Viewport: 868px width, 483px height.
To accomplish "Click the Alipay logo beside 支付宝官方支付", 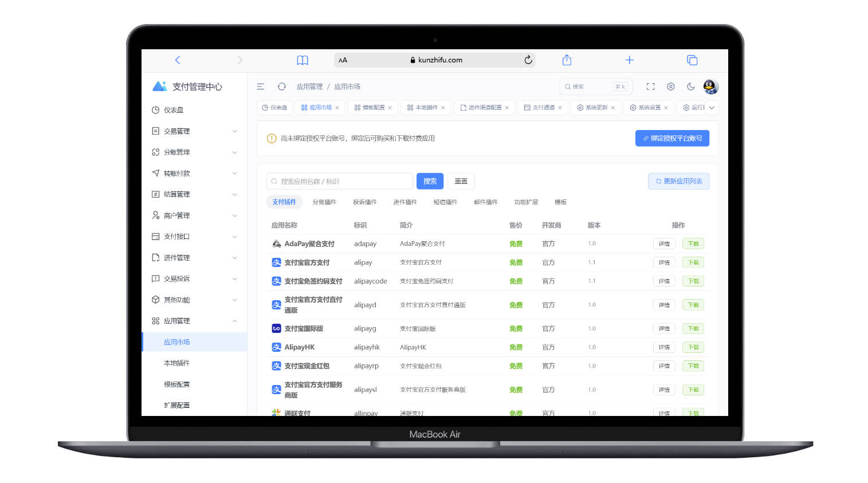I will [276, 262].
